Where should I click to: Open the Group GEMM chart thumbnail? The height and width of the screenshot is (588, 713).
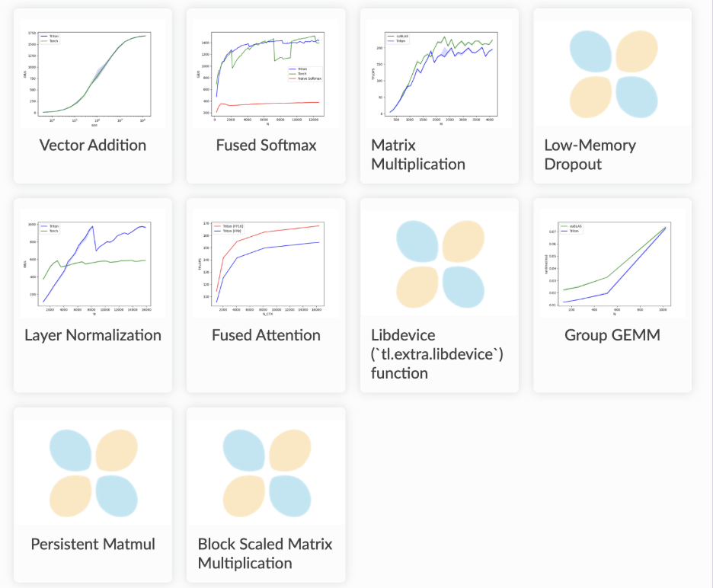click(613, 264)
